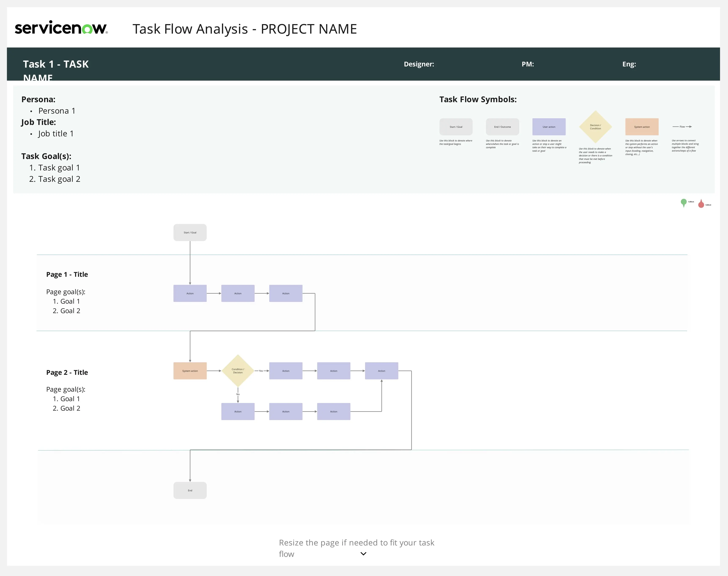Image resolution: width=728 pixels, height=576 pixels.
Task: Select the Start / Goal block starting the flow
Action: 190,232
